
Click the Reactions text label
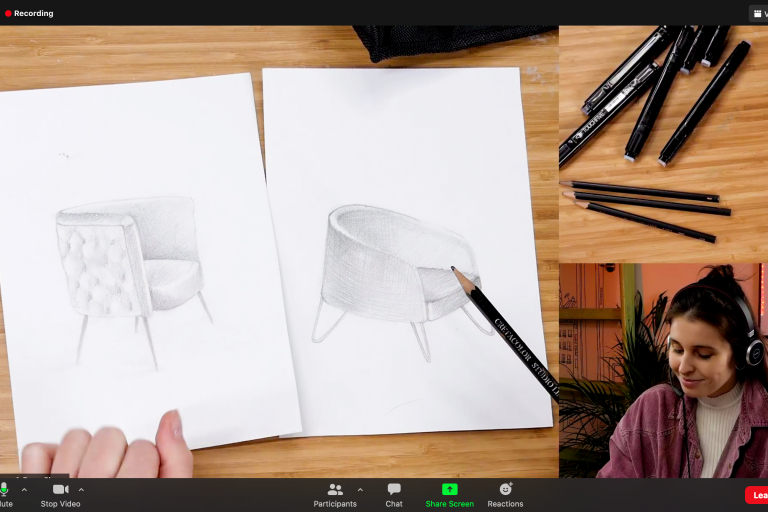(505, 504)
